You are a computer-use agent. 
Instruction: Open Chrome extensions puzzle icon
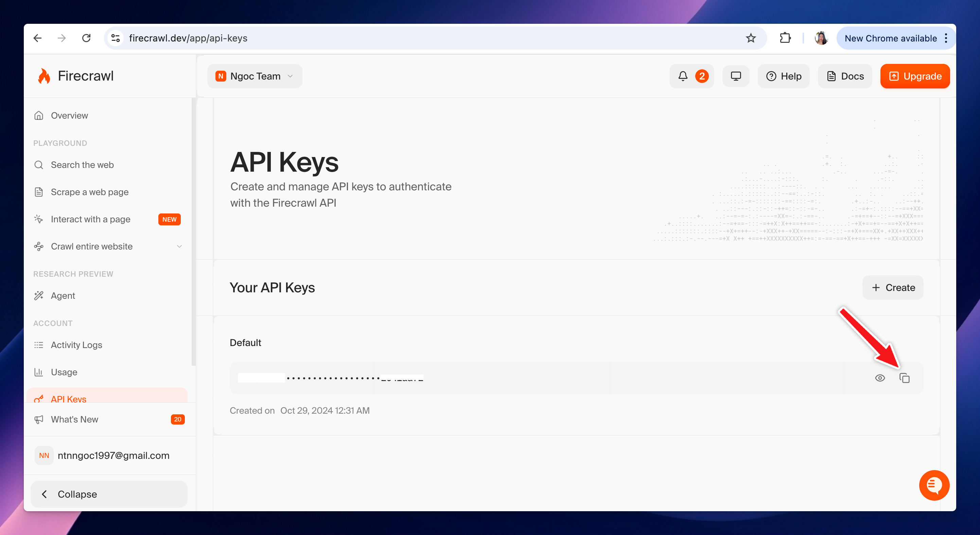pyautogui.click(x=785, y=38)
